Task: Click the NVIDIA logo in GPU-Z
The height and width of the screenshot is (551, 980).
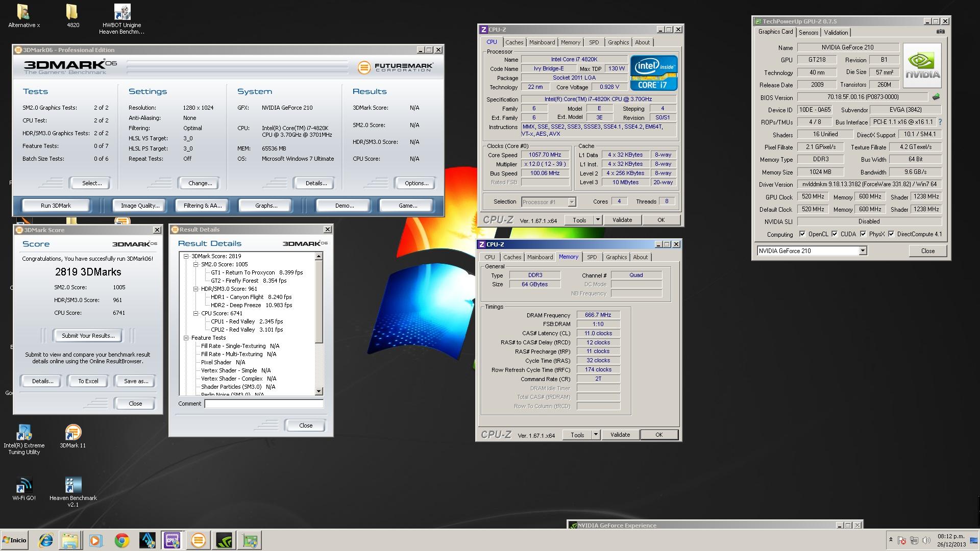Action: [922, 66]
